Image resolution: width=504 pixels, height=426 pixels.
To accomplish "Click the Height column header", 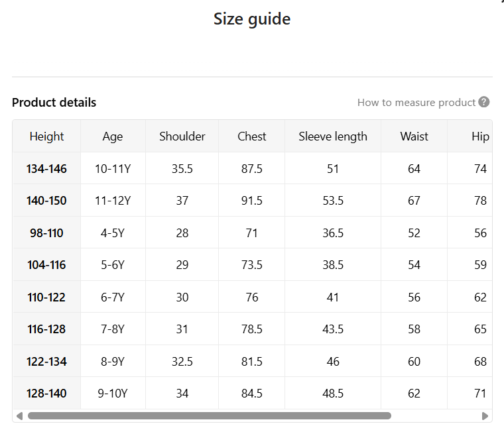I will coord(46,136).
